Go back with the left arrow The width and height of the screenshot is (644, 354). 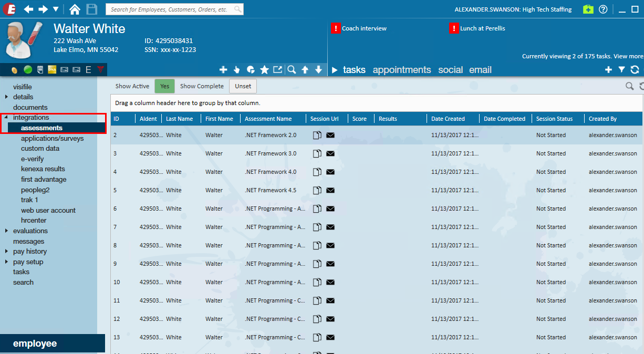(28, 9)
